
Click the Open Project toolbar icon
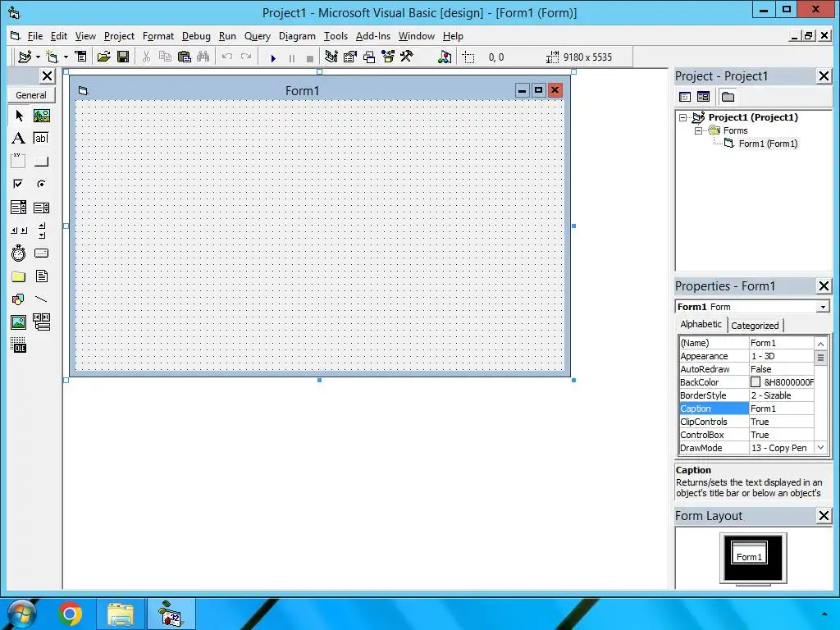coord(103,57)
